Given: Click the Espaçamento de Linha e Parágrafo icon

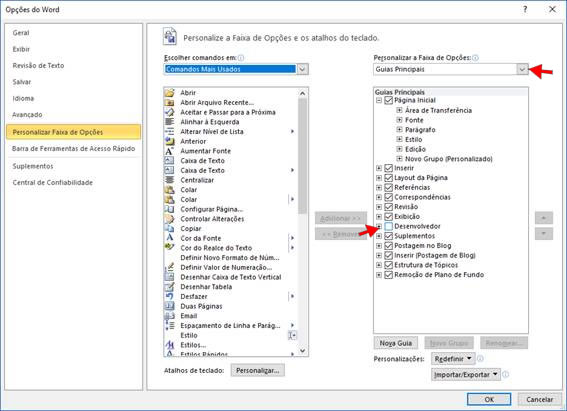Looking at the screenshot, I should [169, 326].
